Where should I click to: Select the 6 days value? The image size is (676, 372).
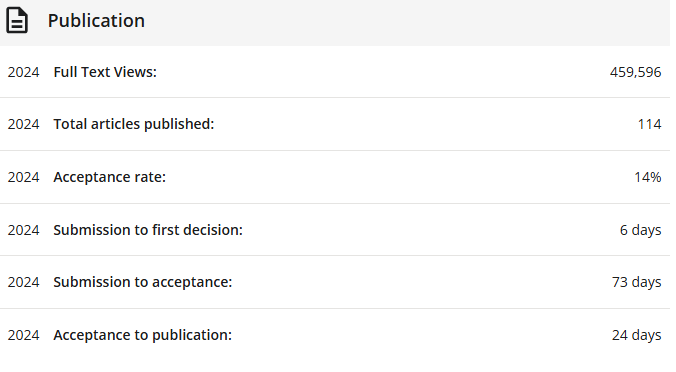[x=640, y=230]
